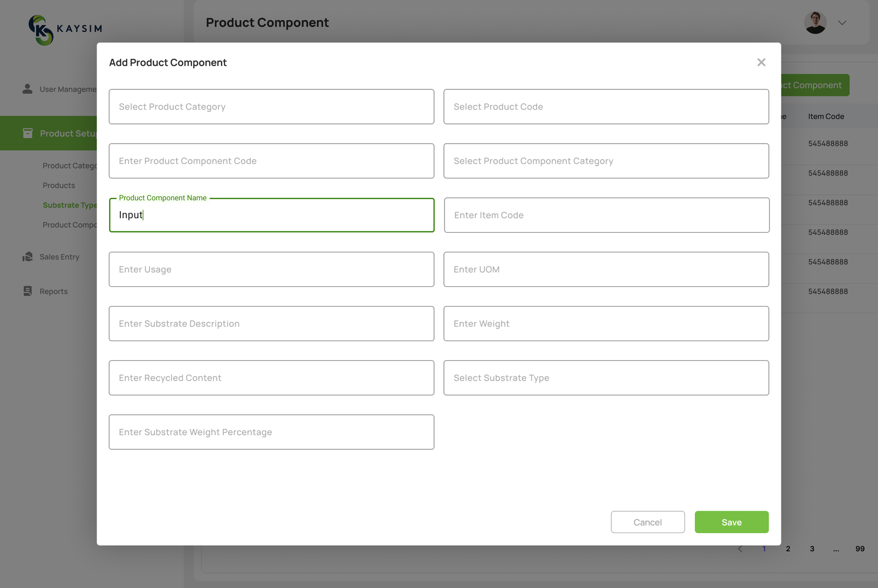
Task: Click the User Management person icon
Action: click(27, 89)
